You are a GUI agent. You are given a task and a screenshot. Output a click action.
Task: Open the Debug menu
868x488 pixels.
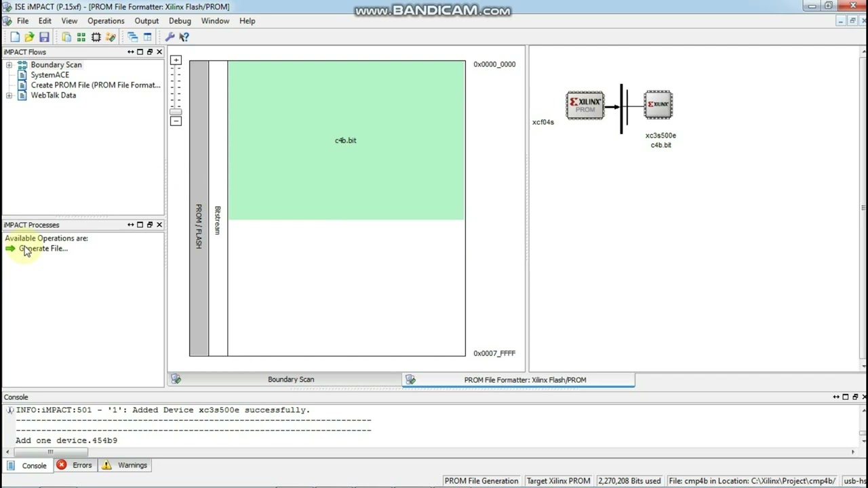pyautogui.click(x=180, y=21)
